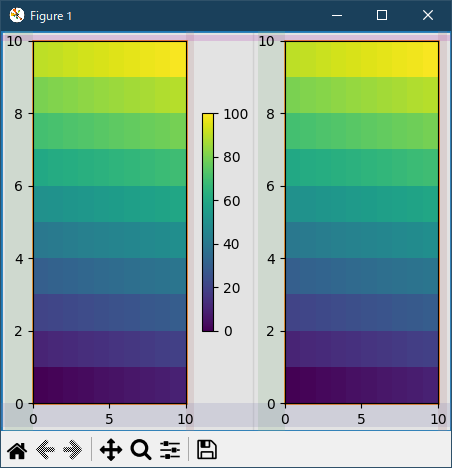Maximize the Figure 1 window
452x468 pixels.
coord(382,15)
